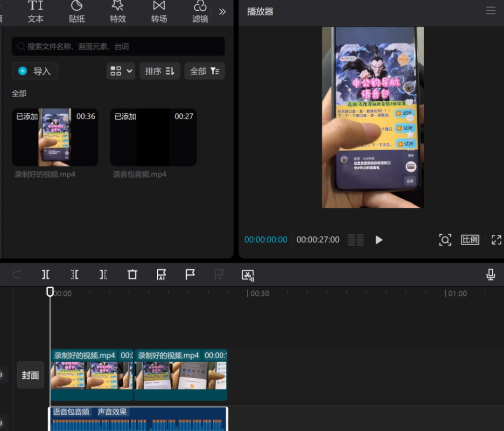This screenshot has width=504, height=431.
Task: Click the timeline playhead handle
Action: [50, 292]
